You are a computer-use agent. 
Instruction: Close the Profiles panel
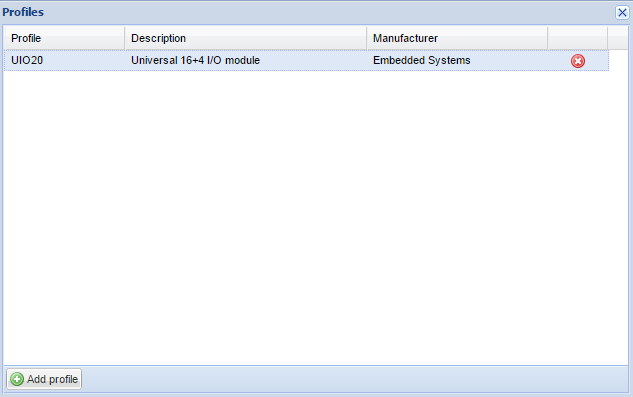coord(622,13)
